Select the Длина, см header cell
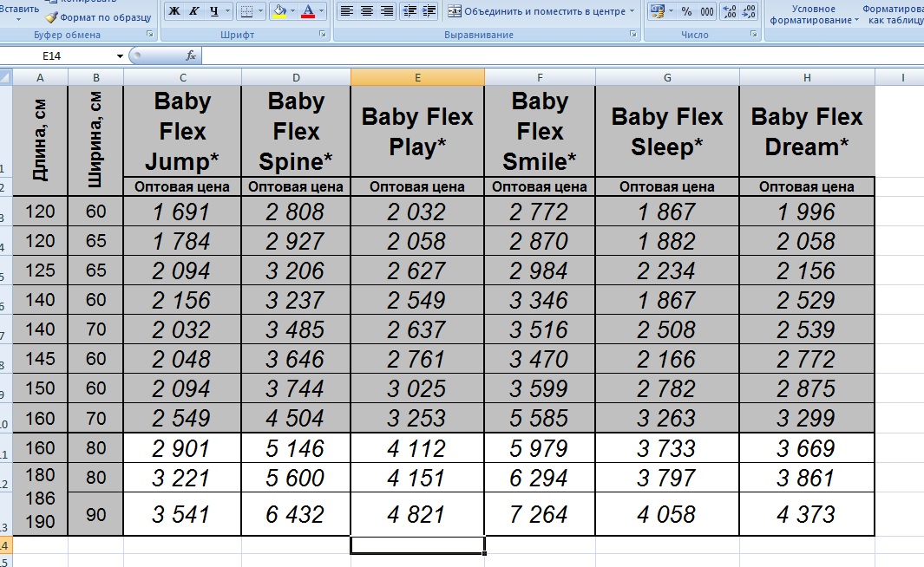Screen dimensions: 924x567 (40, 140)
